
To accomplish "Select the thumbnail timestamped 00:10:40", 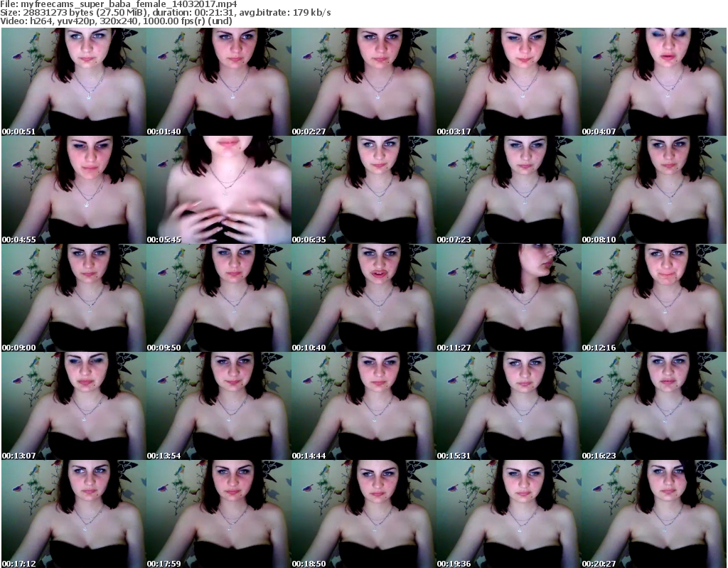I will (363, 298).
